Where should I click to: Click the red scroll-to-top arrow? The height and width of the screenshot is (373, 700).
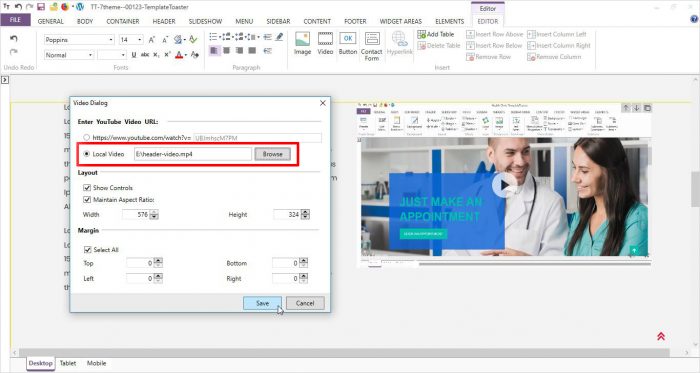[x=661, y=336]
